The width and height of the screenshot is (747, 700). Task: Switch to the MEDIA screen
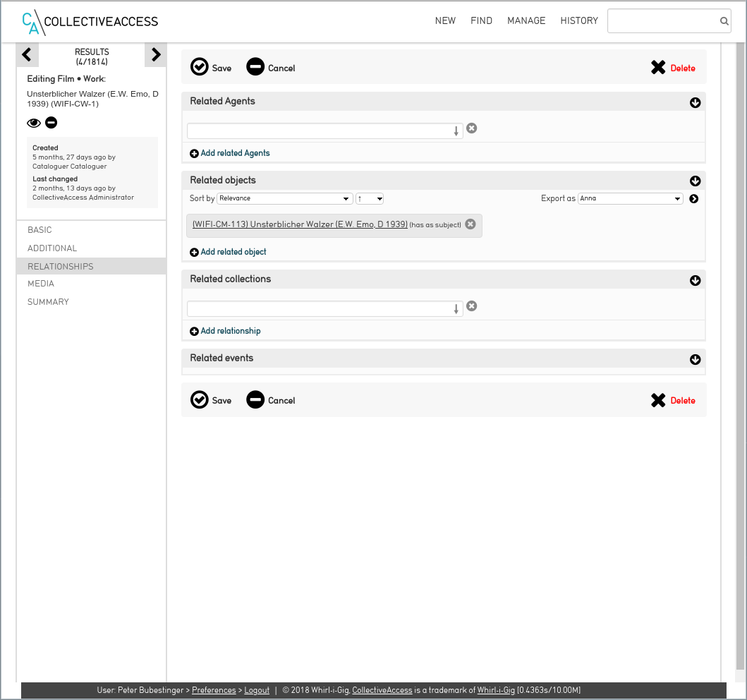point(41,284)
